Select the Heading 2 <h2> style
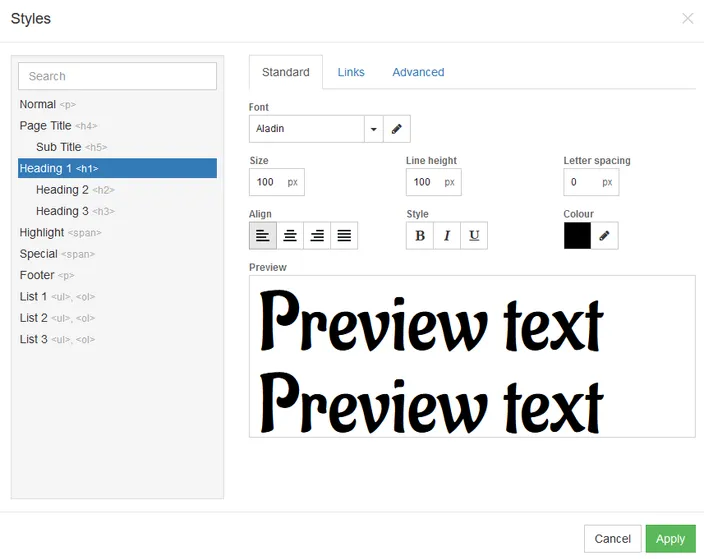704x559 pixels. pos(117,189)
